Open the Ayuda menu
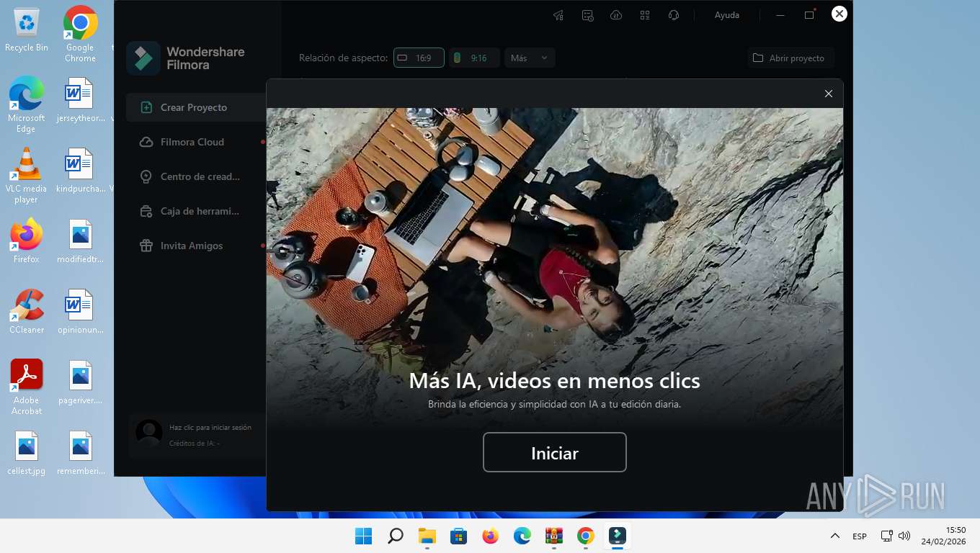Screen dimensions: 980x553 coord(726,14)
